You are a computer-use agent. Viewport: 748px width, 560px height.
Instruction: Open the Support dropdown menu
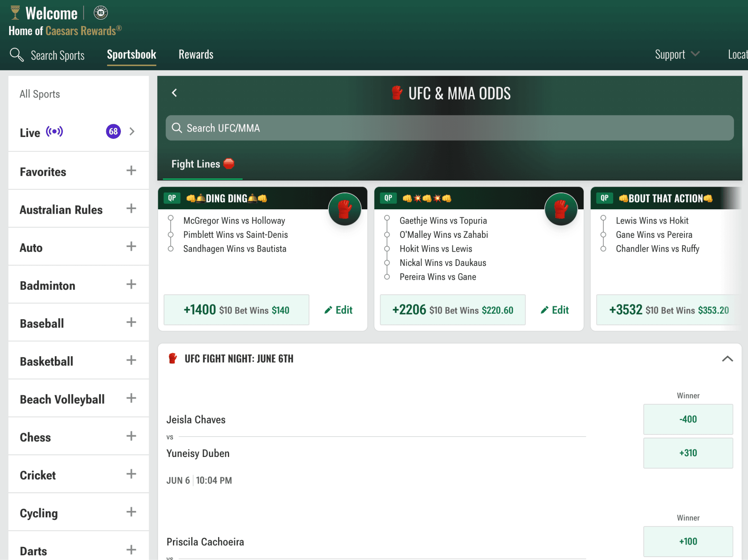click(x=677, y=54)
